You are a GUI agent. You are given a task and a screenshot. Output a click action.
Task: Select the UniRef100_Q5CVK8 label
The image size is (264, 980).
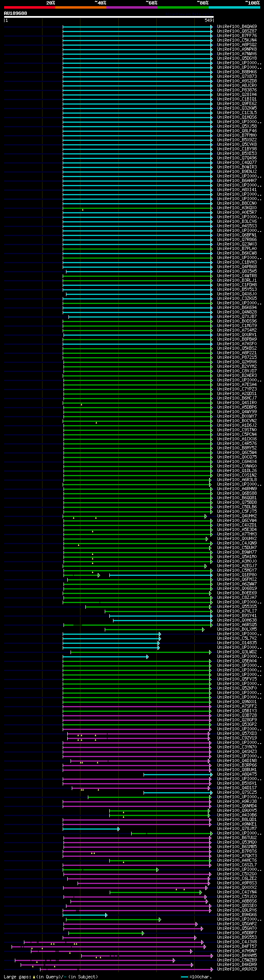pos(237,145)
